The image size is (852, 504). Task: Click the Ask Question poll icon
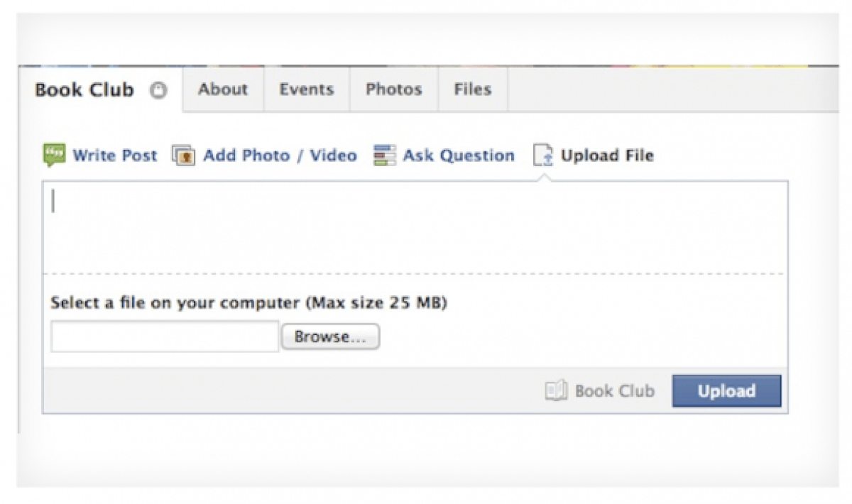384,155
